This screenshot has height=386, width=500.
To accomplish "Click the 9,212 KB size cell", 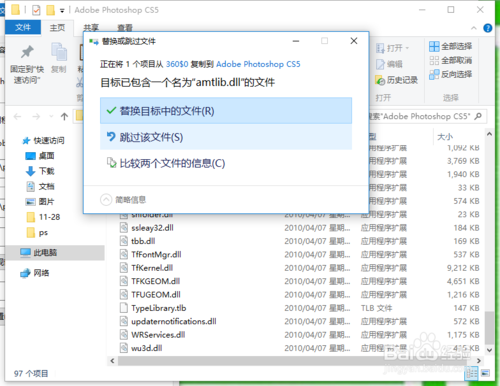I will 463,268.
